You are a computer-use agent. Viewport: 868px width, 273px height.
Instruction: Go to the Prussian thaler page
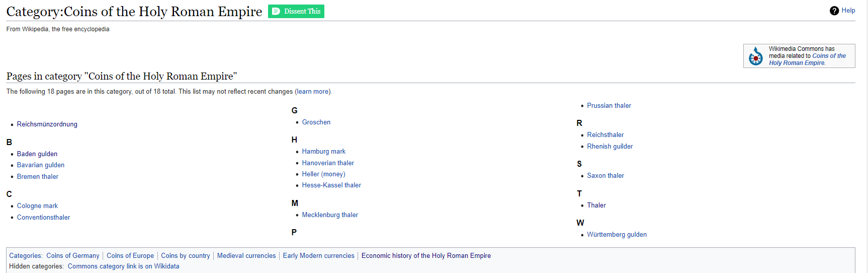pyautogui.click(x=609, y=106)
